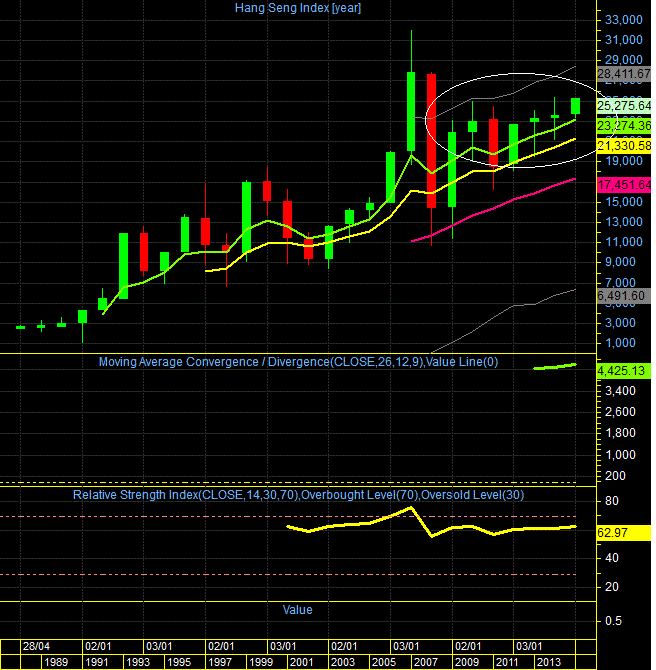The height and width of the screenshot is (670, 656).
Task: Click the 2009 year label
Action: 467,662
